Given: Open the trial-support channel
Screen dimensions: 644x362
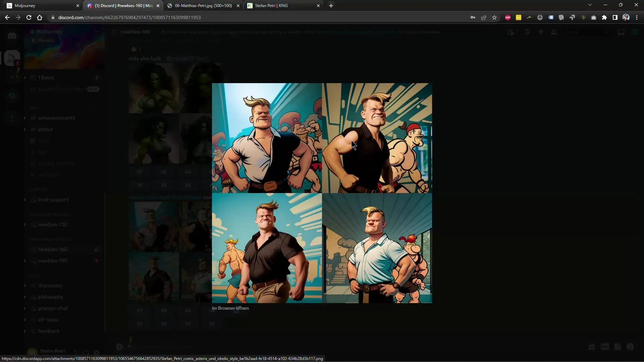Looking at the screenshot, I should [x=64, y=200].
